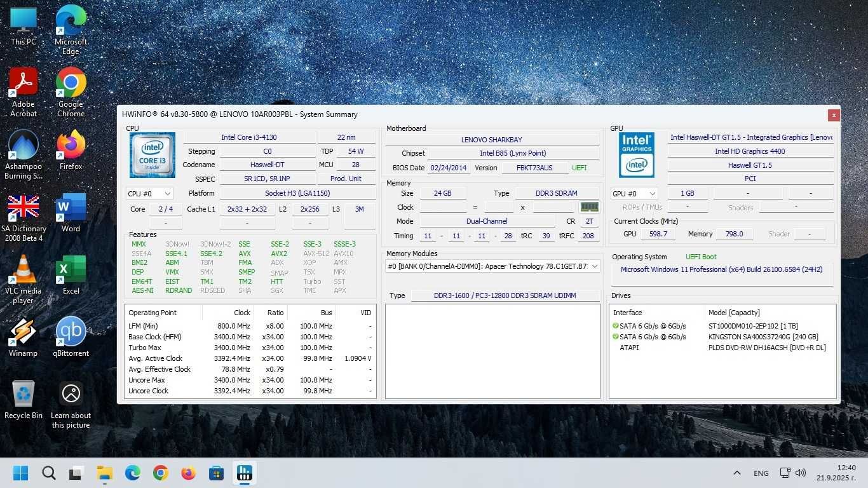Click the ENG language indicator
Image resolution: width=868 pixels, height=488 pixels.
tap(761, 473)
